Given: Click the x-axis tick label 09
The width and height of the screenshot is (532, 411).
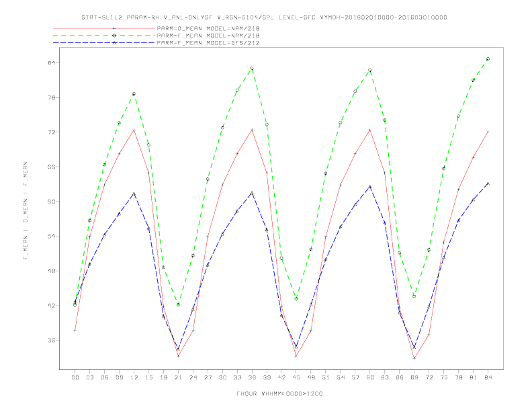Looking at the screenshot, I should tap(119, 377).
